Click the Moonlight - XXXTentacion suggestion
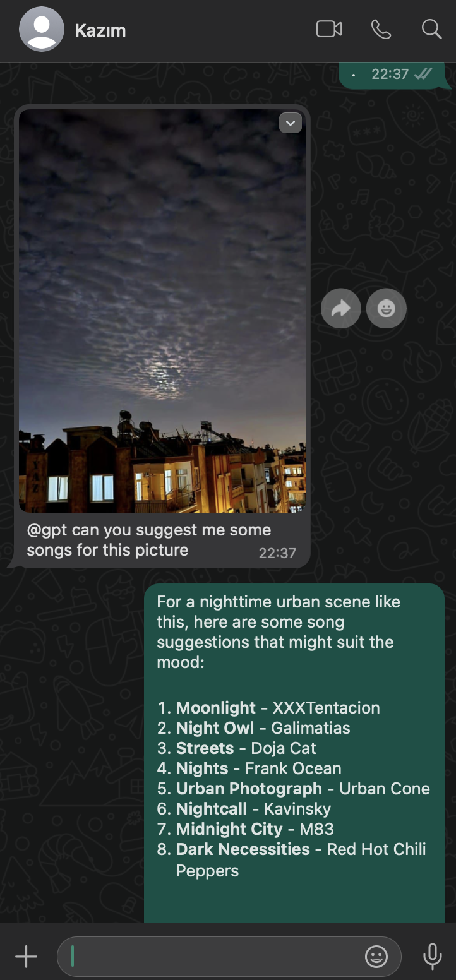 coord(279,707)
